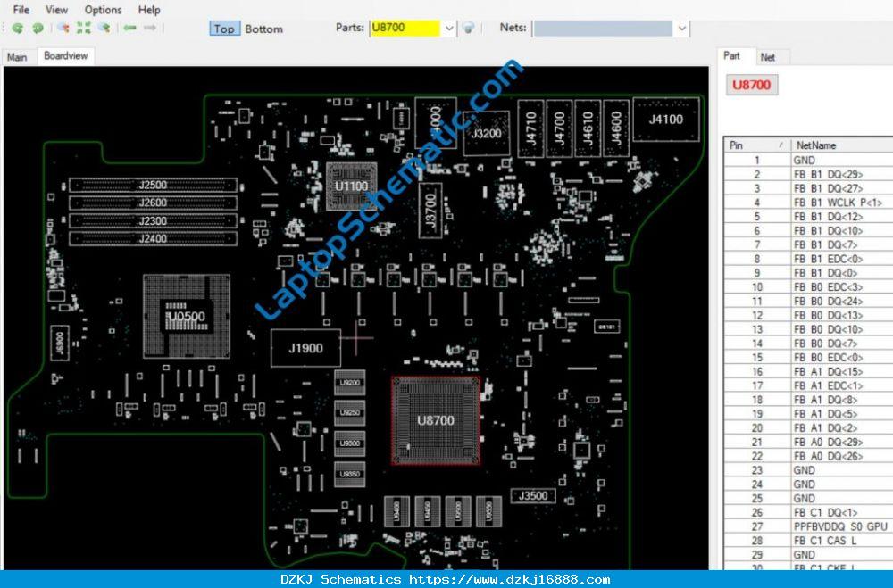The height and width of the screenshot is (588, 893).
Task: Select pin 16 row FB_A1_DQ<15>
Action: click(x=808, y=372)
